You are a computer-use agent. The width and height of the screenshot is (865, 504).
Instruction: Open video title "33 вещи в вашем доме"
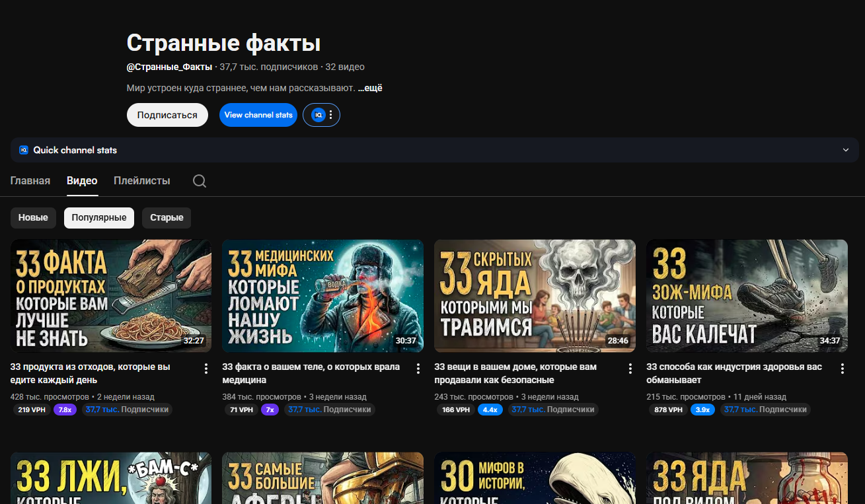(x=515, y=373)
